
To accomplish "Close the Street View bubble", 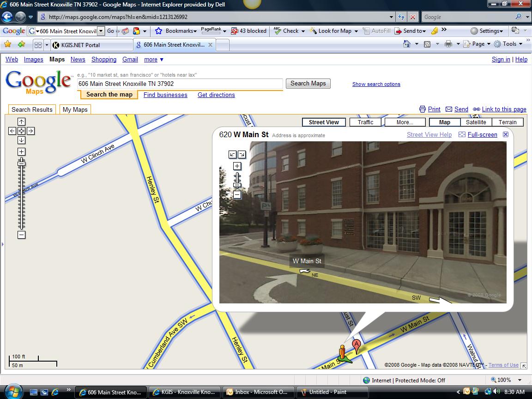I will click(506, 134).
